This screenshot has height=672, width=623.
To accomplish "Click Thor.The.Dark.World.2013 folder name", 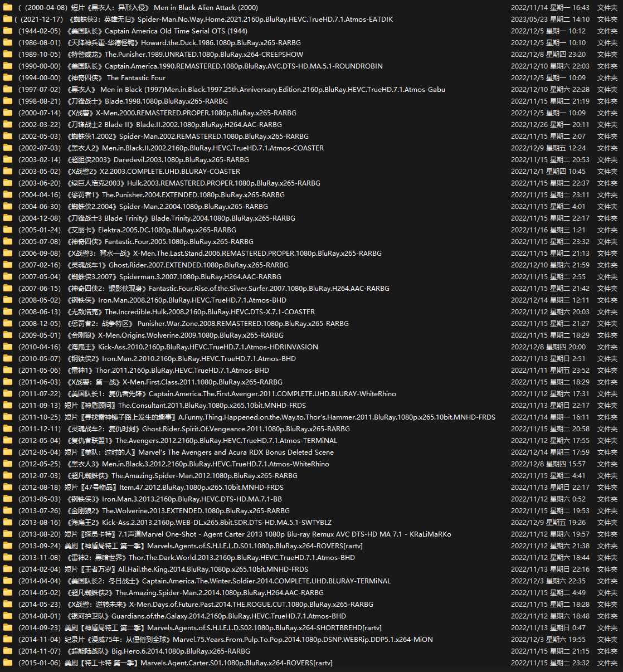I will (186, 558).
